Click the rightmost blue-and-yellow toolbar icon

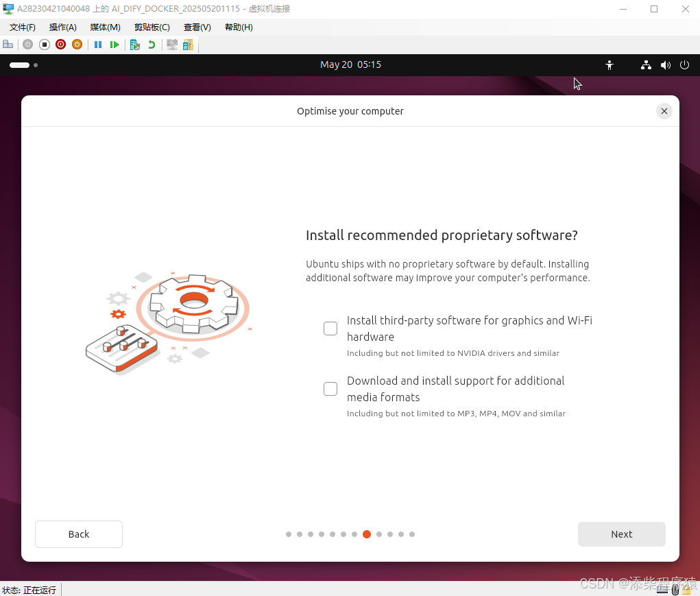click(x=188, y=45)
